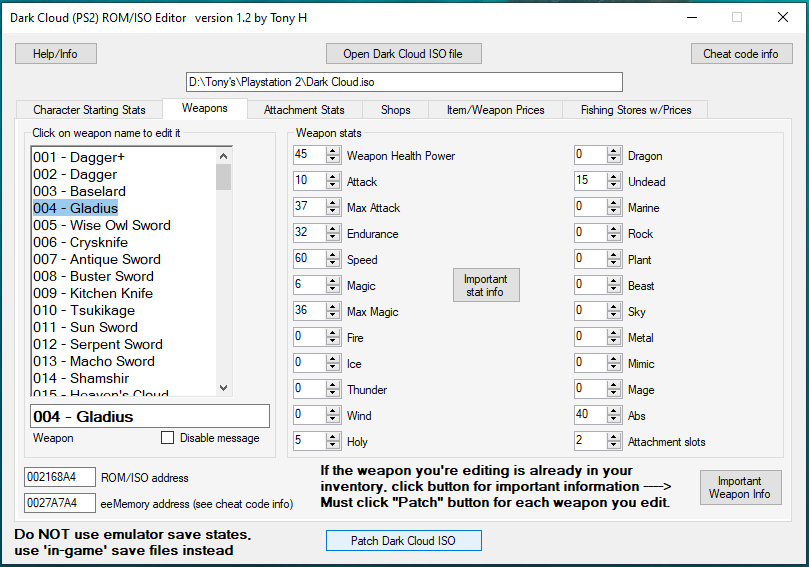Select 011 - Sun Sword
Viewport: 809px width, 567px height.
coord(86,328)
